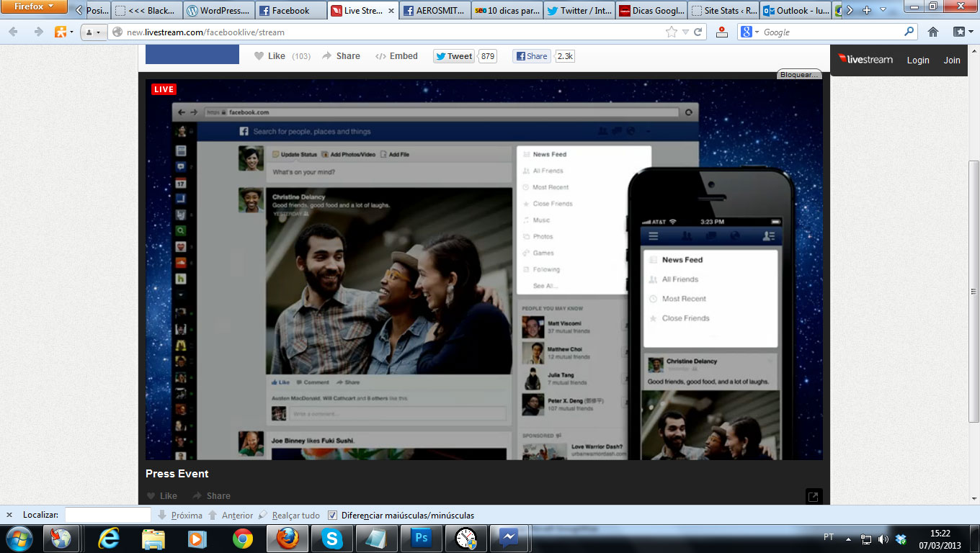This screenshot has width=980, height=553.
Task: Open Google Chrome from the taskbar
Action: click(x=243, y=538)
